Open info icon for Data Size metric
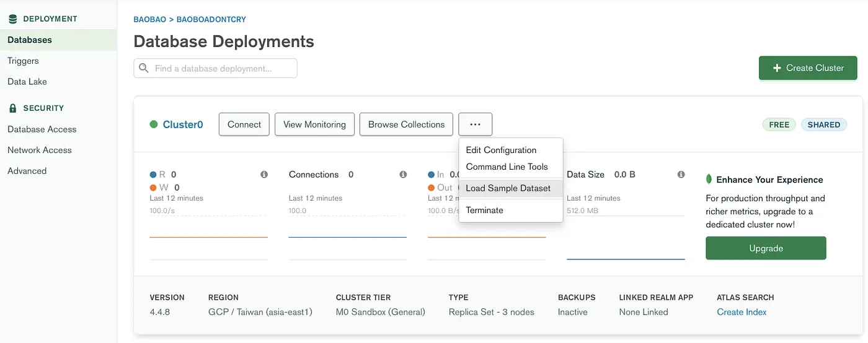This screenshot has width=868, height=343. (x=681, y=175)
